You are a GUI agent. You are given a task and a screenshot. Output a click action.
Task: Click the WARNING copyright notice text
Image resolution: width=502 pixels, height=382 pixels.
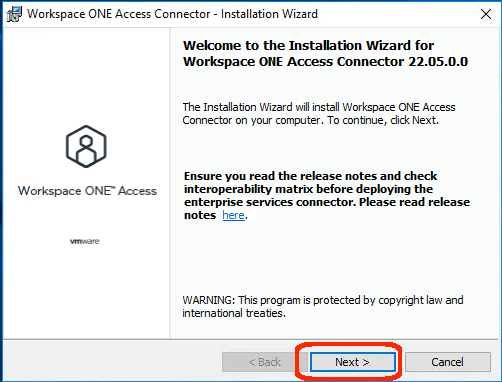click(323, 307)
